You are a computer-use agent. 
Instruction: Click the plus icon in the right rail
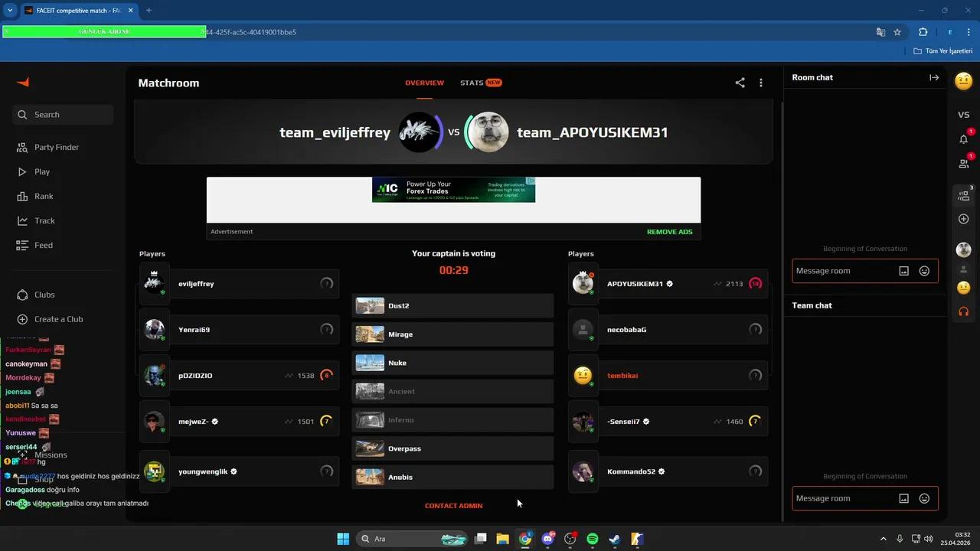click(964, 220)
